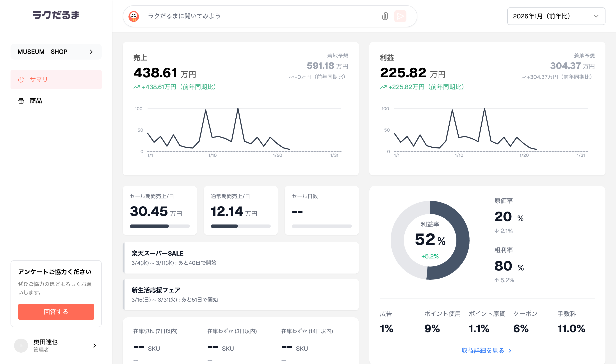Click the 通常期間売上/日 progress bar

pyautogui.click(x=241, y=226)
